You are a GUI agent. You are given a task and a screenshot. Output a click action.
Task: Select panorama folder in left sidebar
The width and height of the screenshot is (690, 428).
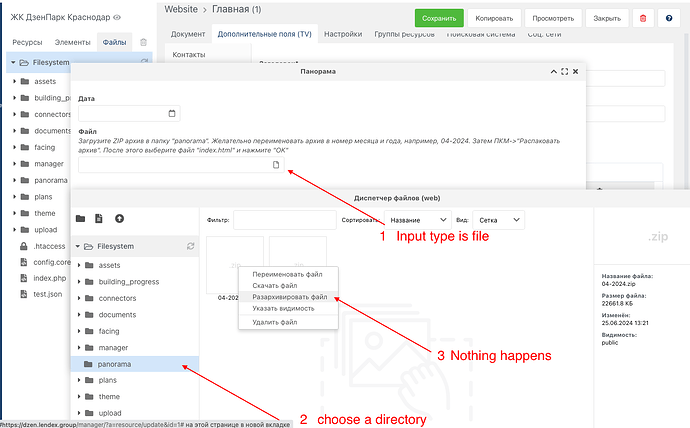[51, 180]
